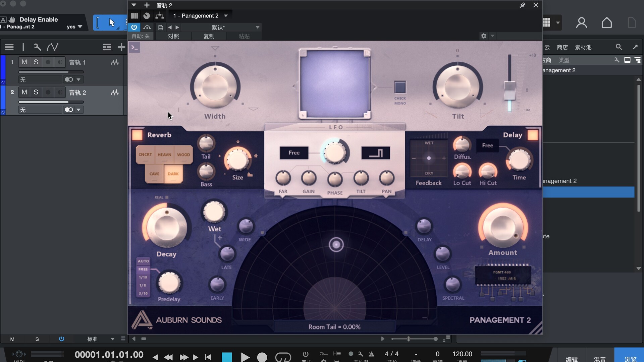Open the plugin preset dropdown 默认*

[221, 27]
